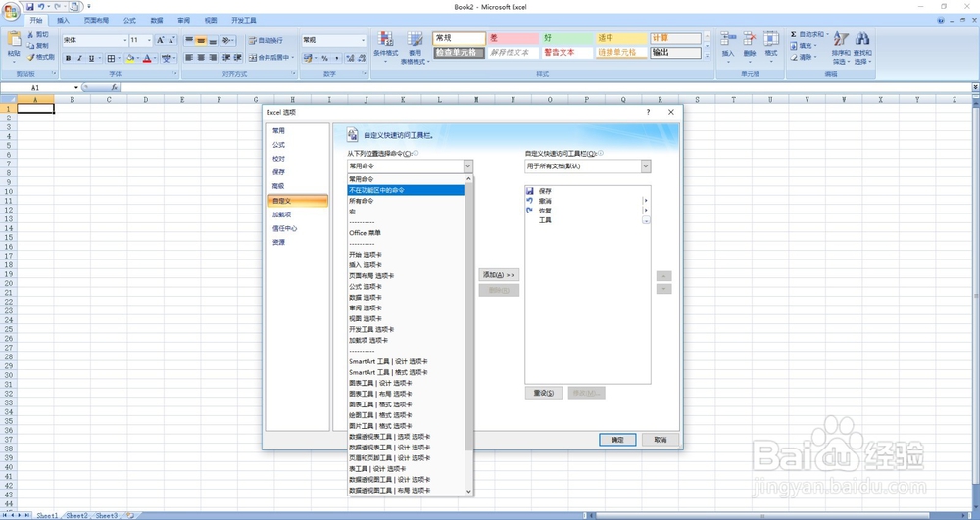The width and height of the screenshot is (980, 520).
Task: Click the Fill Color yellow swatch icon
Action: (x=130, y=58)
